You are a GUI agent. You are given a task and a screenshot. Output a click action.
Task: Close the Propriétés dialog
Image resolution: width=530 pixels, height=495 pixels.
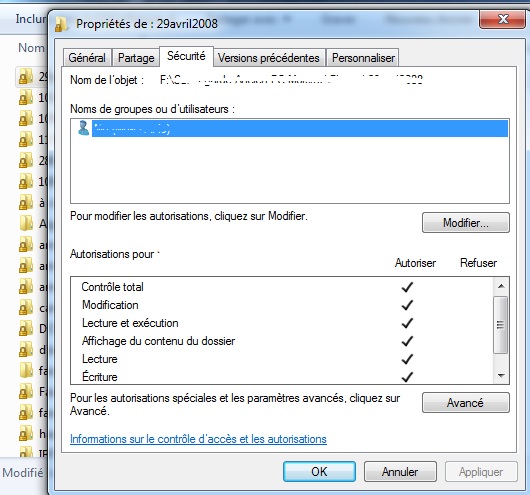pos(503,20)
